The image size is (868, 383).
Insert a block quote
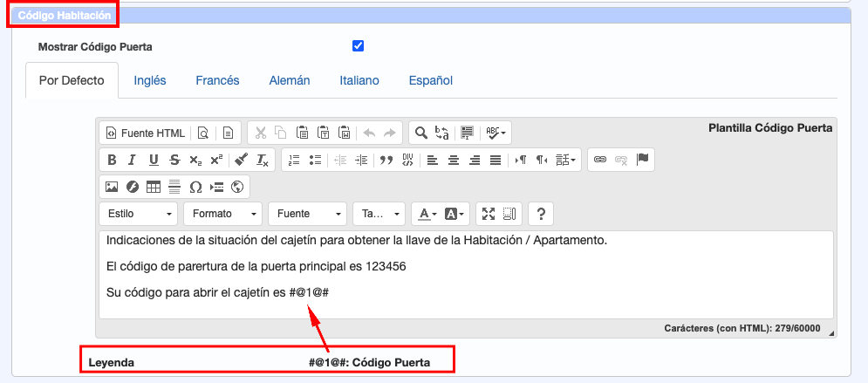click(387, 160)
